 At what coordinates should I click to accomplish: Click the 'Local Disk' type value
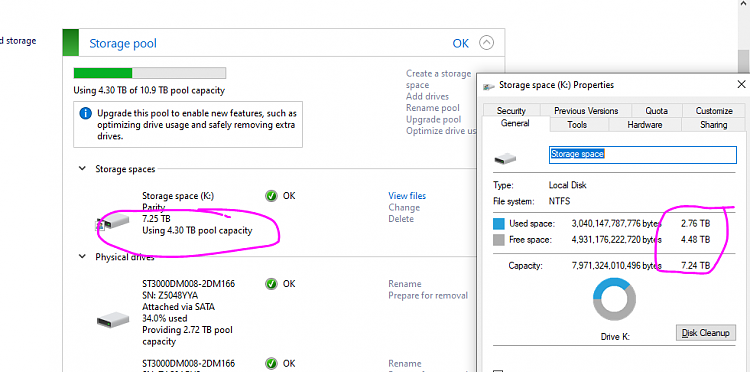click(567, 185)
